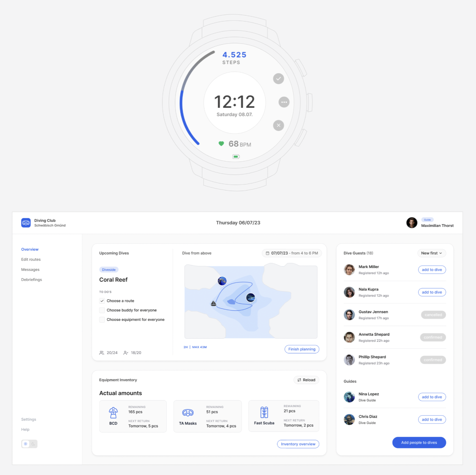476x475 pixels.
Task: Open Maximilian Thorst profile menu
Action: (430, 223)
